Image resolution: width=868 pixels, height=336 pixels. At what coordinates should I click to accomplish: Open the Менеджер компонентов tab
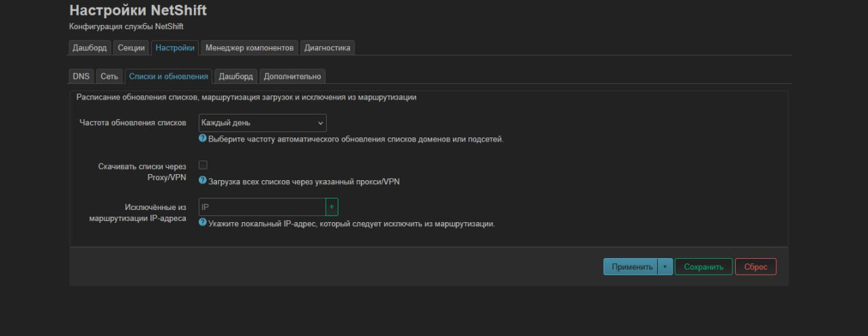click(250, 48)
